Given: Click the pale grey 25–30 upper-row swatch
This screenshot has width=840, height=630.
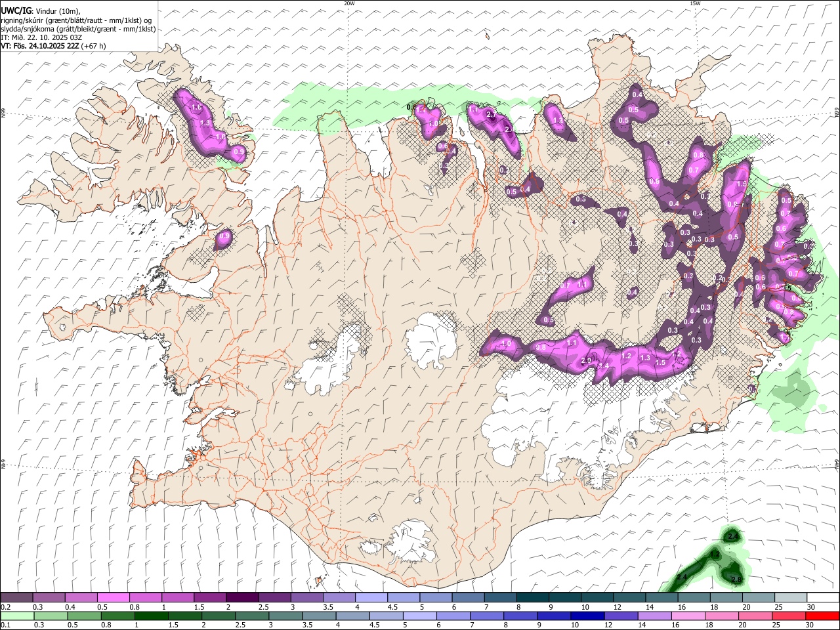Looking at the screenshot, I should tap(790, 598).
